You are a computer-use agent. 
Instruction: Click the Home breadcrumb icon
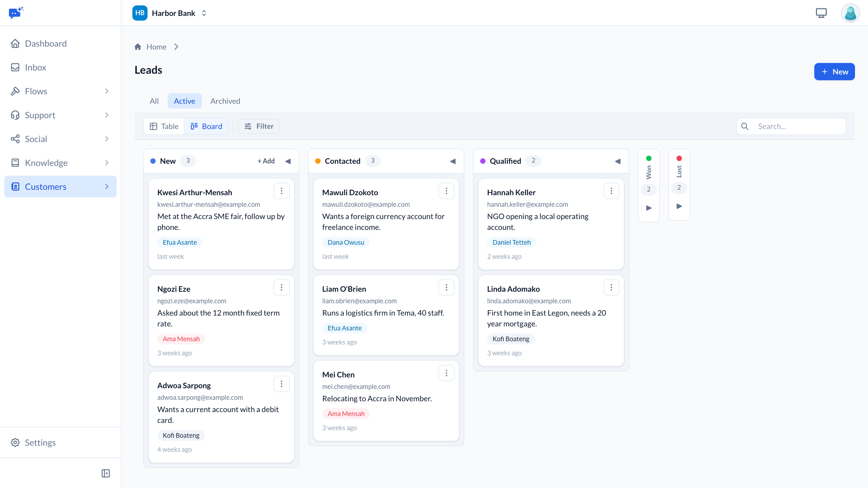point(138,47)
